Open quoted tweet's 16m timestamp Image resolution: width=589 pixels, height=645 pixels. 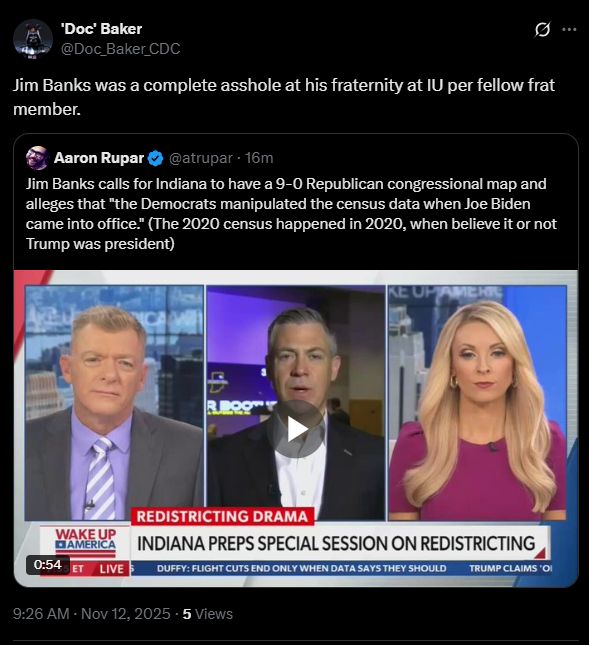[x=259, y=158]
